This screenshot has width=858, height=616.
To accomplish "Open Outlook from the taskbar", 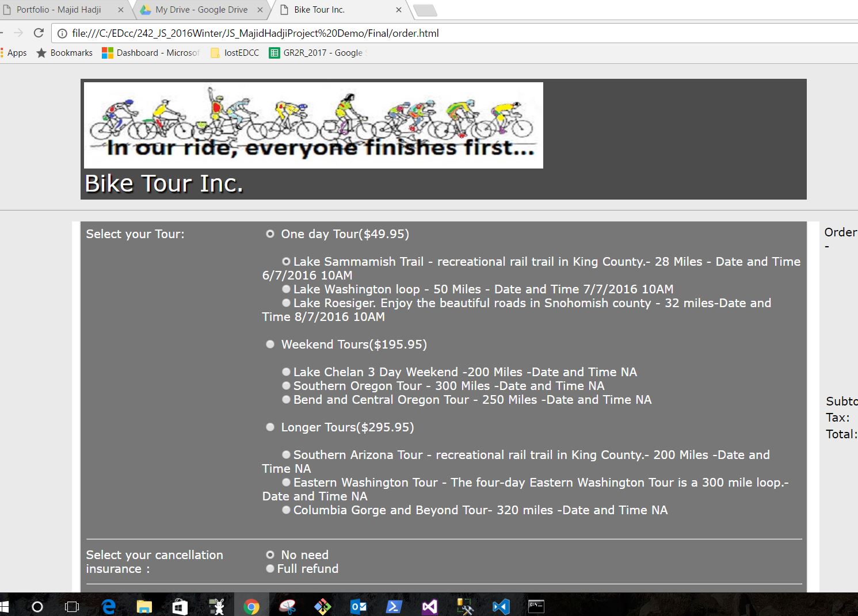I will [358, 606].
